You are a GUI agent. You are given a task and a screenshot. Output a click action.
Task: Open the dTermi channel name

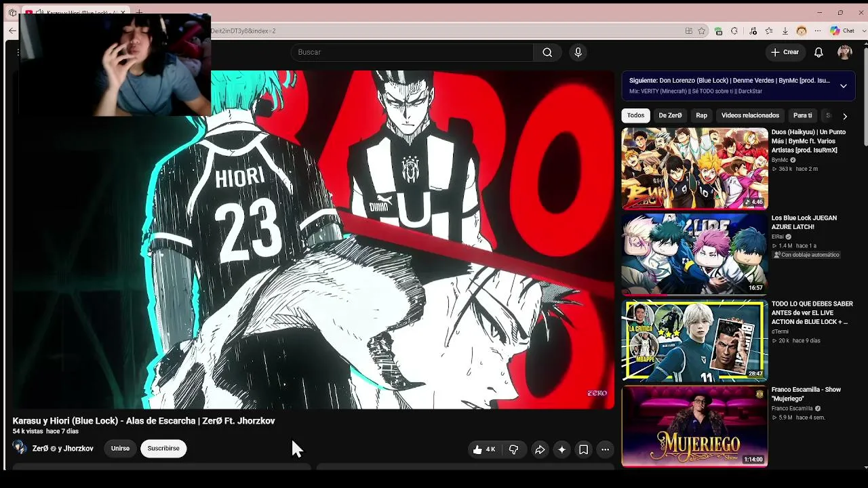780,331
